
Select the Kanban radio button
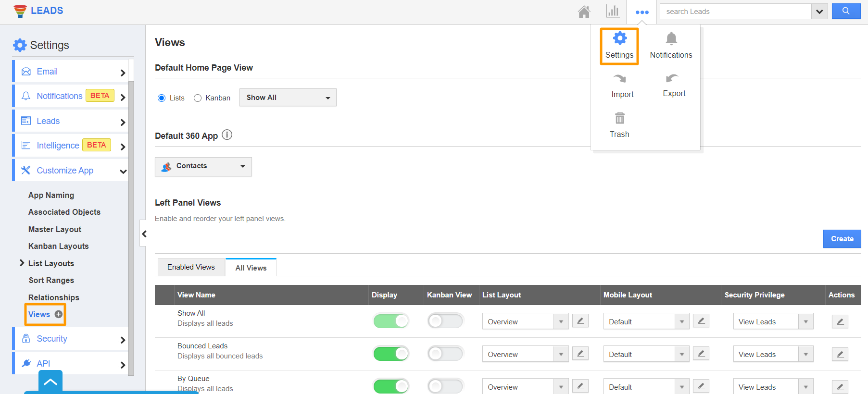coord(198,98)
